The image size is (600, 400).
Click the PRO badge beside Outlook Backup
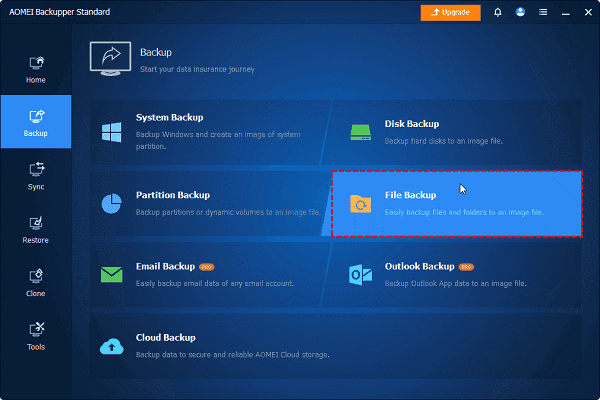(x=466, y=267)
